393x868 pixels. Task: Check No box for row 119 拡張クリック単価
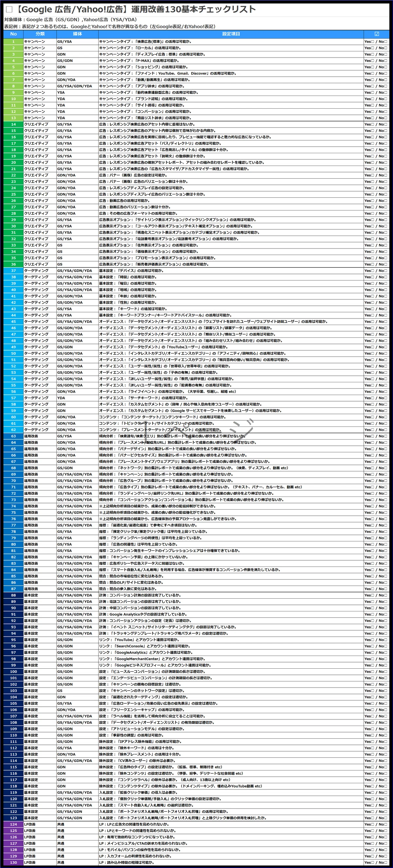385,792
